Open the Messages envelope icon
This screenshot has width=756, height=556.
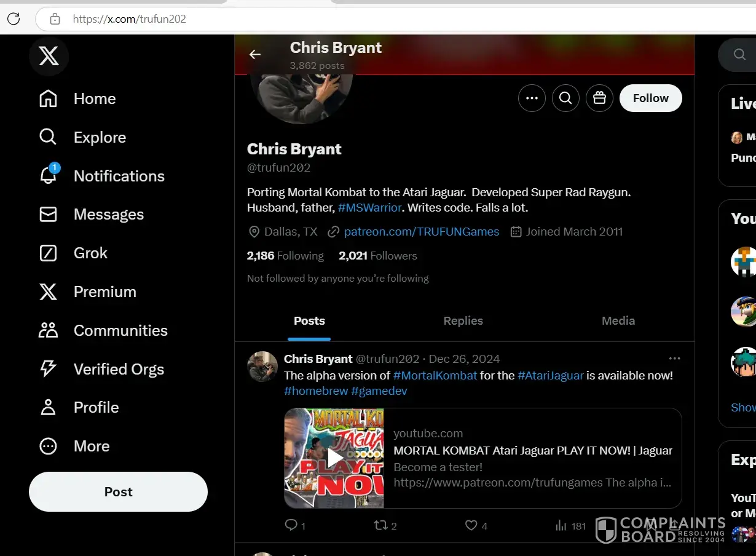coord(48,214)
